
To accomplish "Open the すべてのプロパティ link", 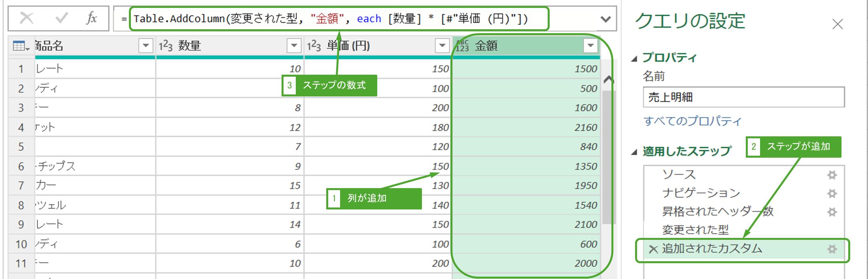I will tap(692, 121).
